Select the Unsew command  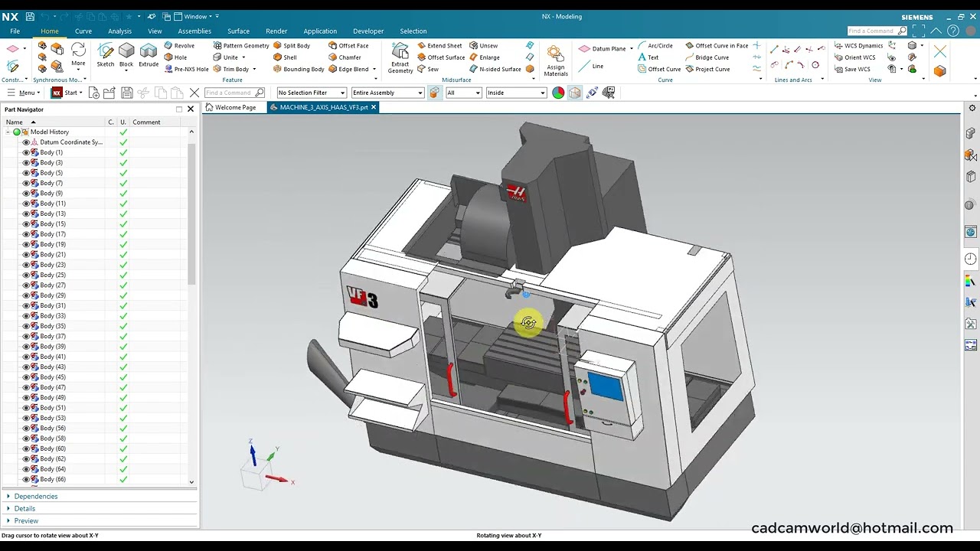(x=483, y=46)
